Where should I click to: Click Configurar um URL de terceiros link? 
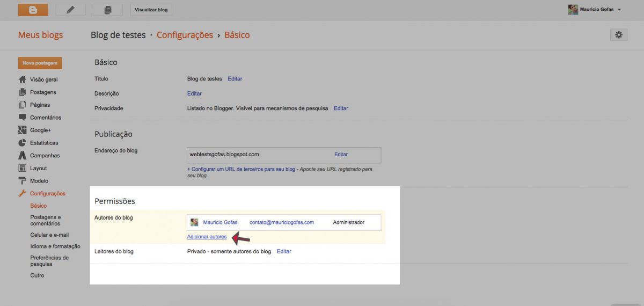241,169
